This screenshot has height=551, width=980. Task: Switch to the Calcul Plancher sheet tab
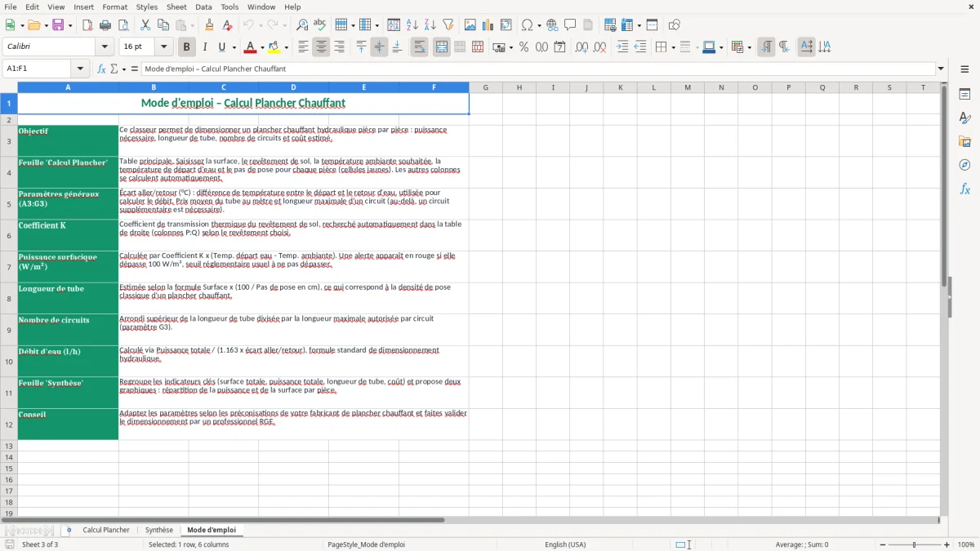click(106, 530)
